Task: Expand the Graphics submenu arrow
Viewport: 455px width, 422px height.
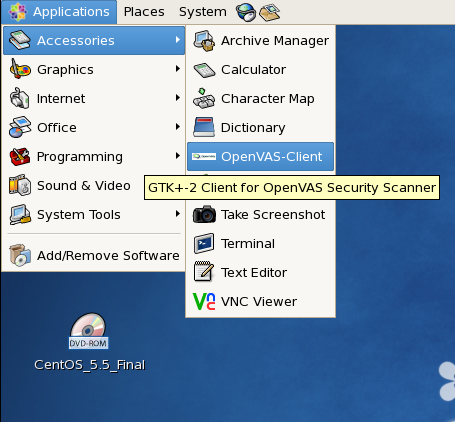Action: (x=178, y=69)
